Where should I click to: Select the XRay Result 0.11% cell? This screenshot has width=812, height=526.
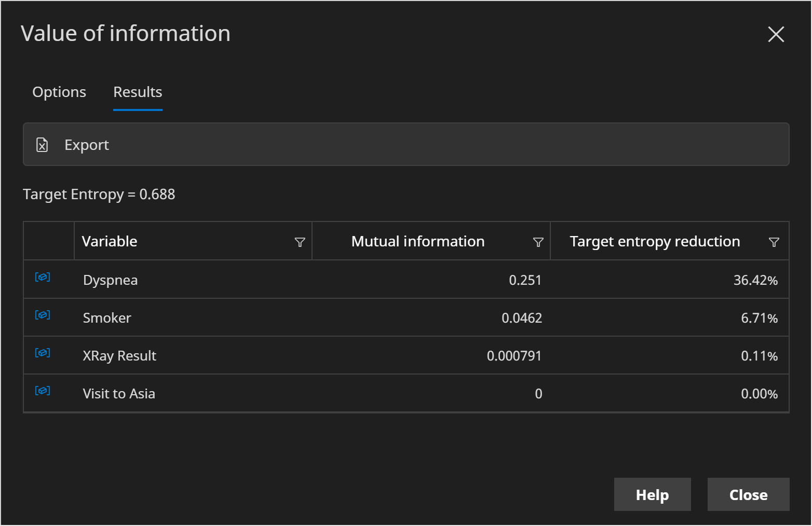(759, 356)
